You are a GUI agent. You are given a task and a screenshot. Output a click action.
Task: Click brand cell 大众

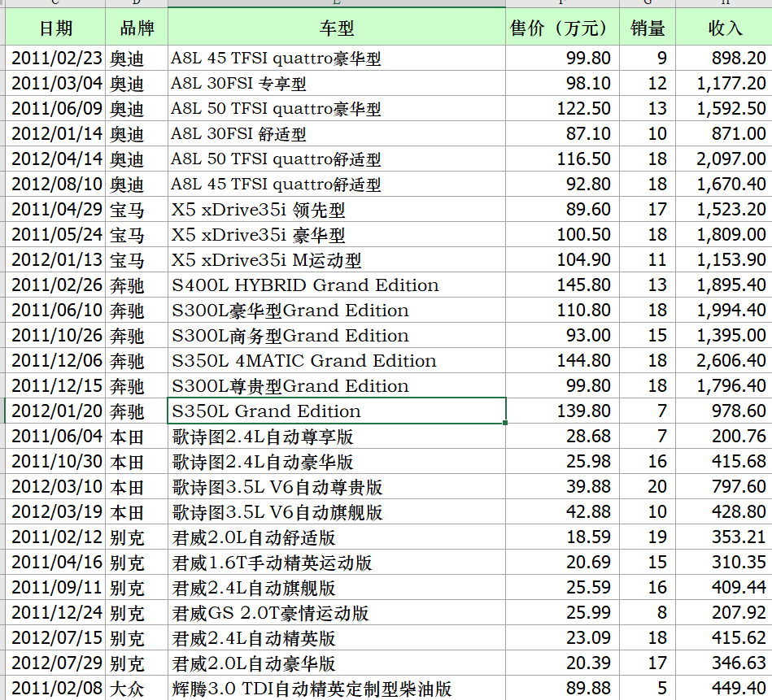[137, 688]
